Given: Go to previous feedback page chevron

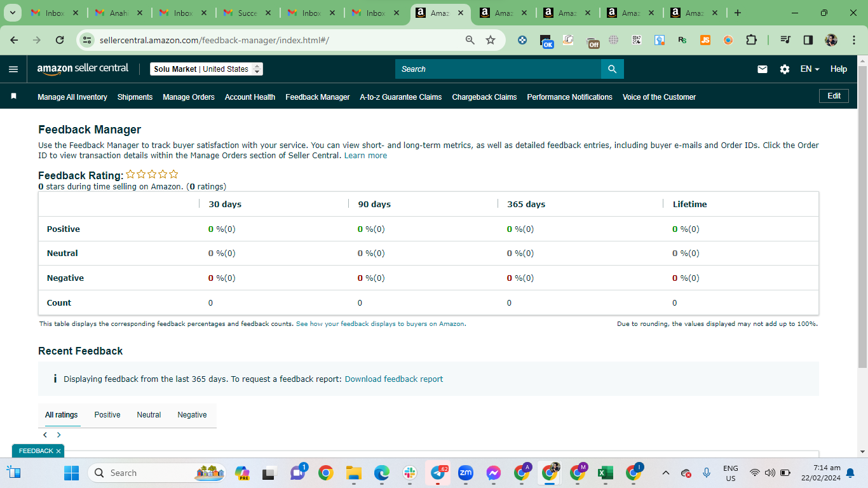Looking at the screenshot, I should tap(45, 435).
